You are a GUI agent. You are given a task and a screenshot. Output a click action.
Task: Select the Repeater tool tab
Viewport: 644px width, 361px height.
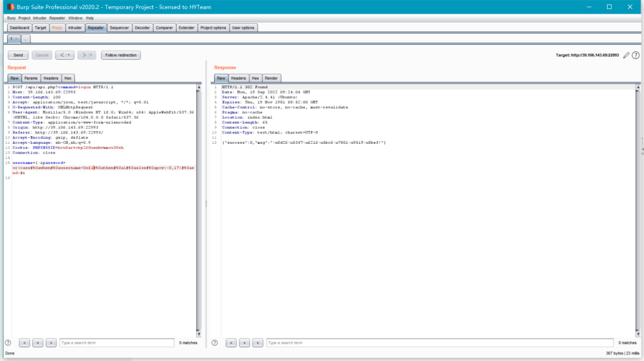pos(95,28)
